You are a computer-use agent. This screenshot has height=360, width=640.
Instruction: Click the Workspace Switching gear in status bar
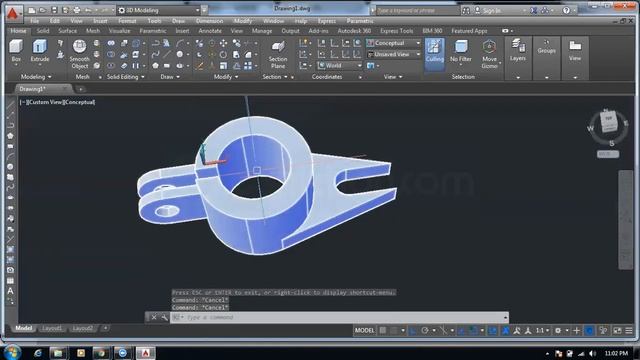[x=558, y=330]
